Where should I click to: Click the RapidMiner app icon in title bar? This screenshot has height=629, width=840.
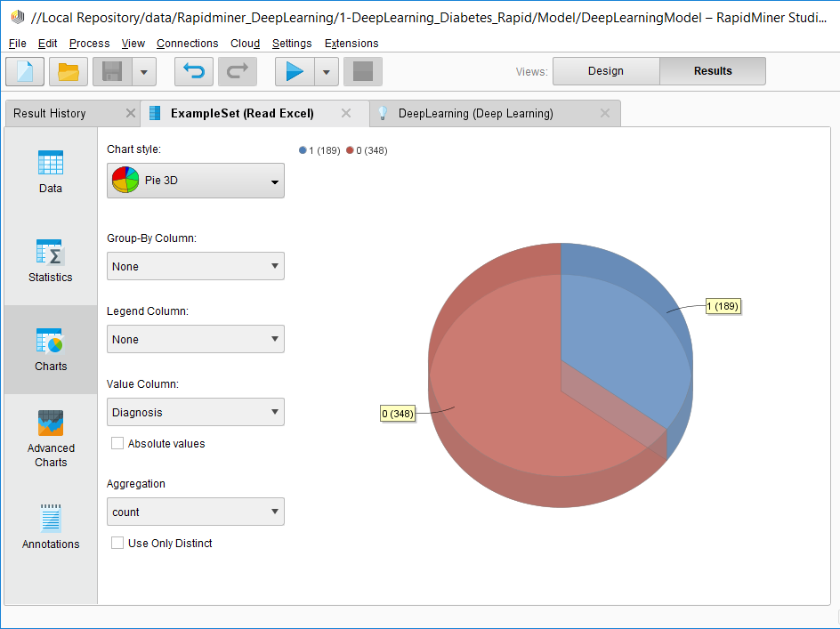(x=18, y=17)
